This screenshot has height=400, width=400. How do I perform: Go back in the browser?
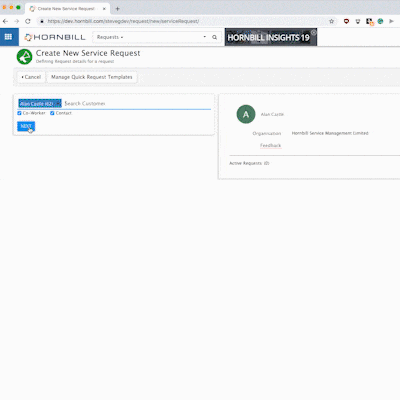(5, 21)
